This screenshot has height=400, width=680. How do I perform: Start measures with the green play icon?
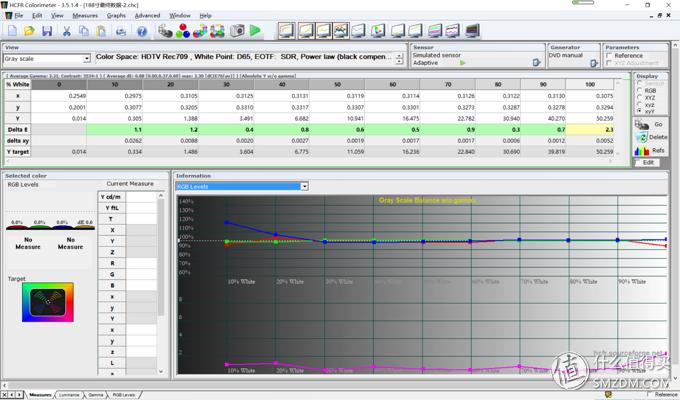click(255, 31)
